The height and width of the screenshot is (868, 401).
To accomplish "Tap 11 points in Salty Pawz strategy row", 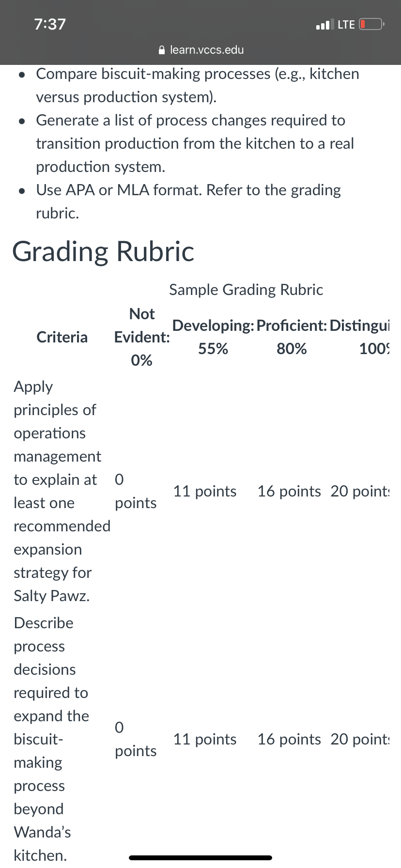I will click(x=205, y=491).
